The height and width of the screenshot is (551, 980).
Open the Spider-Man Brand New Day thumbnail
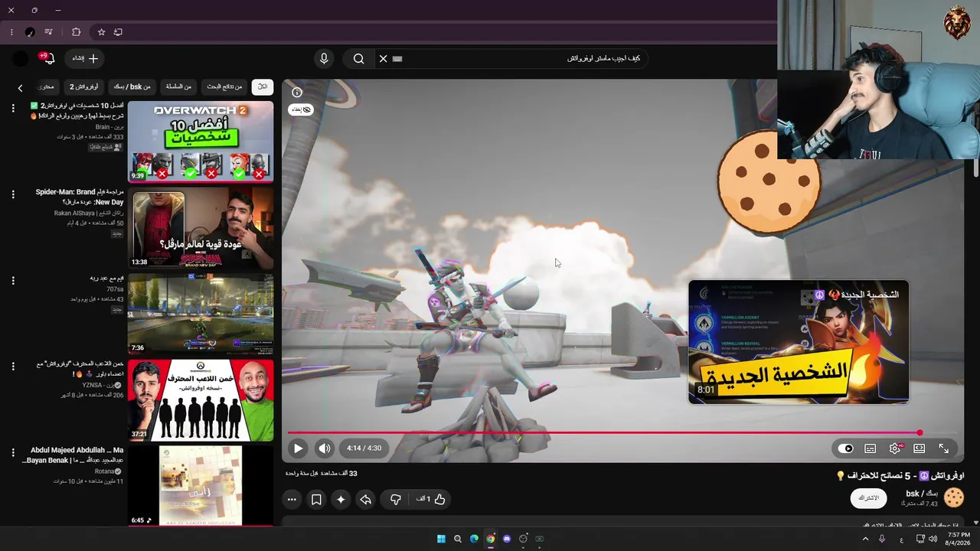click(x=201, y=228)
